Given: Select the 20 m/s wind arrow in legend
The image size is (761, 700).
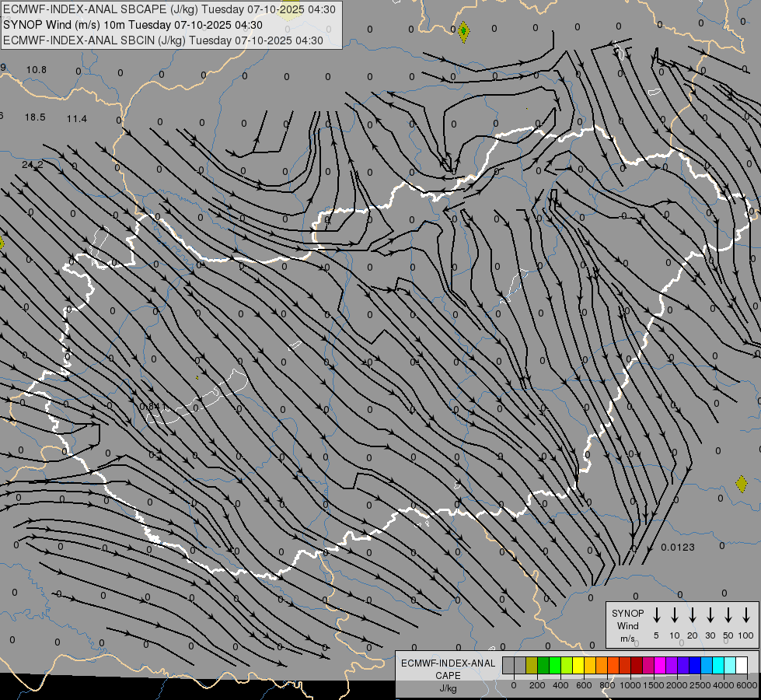Looking at the screenshot, I should coord(693,615).
